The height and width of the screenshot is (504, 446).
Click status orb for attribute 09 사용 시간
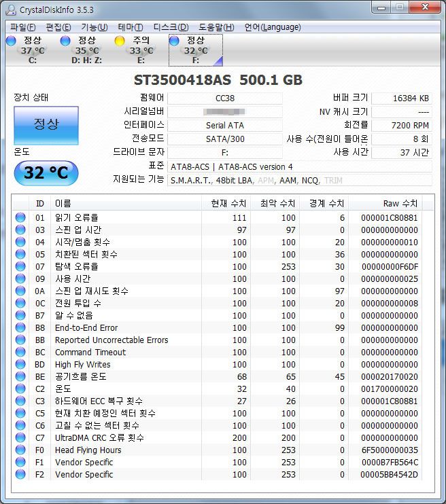[20, 278]
